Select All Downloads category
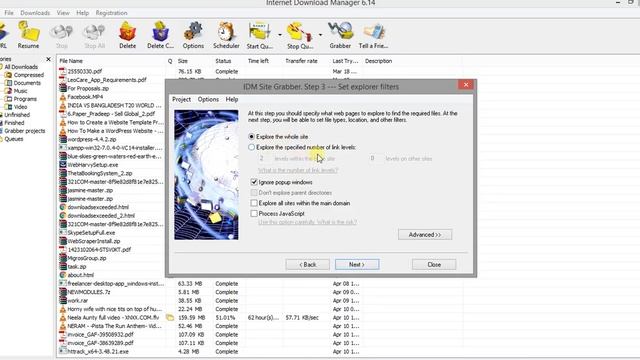 [x=21, y=67]
